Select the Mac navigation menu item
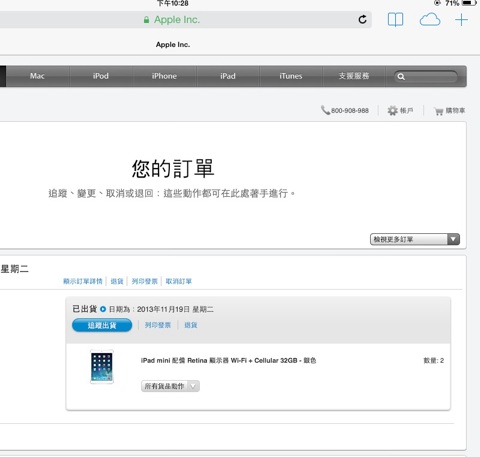This screenshot has width=480, height=457. 37,76
